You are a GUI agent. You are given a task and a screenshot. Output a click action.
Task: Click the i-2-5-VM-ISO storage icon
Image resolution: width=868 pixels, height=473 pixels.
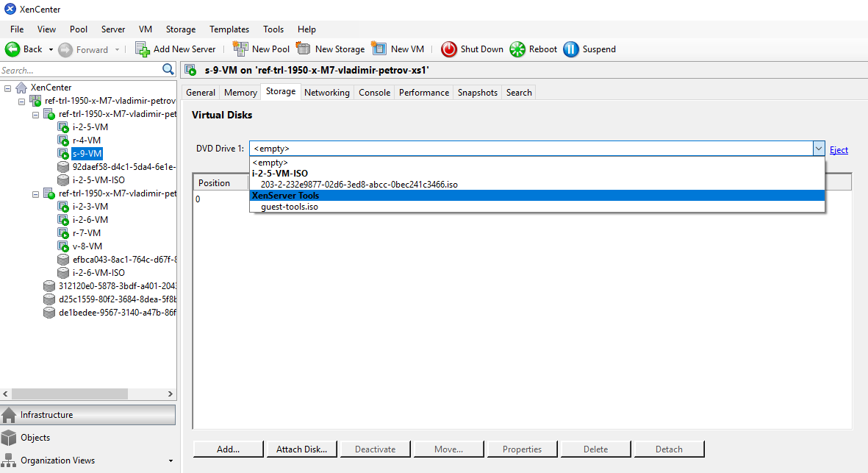pyautogui.click(x=63, y=180)
